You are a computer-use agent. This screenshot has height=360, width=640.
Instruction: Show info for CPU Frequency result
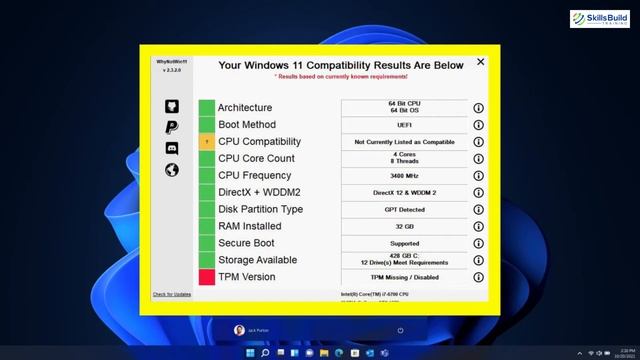478,176
